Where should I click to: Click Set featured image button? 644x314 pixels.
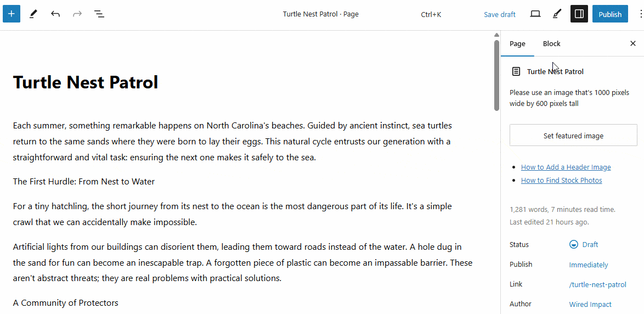573,136
